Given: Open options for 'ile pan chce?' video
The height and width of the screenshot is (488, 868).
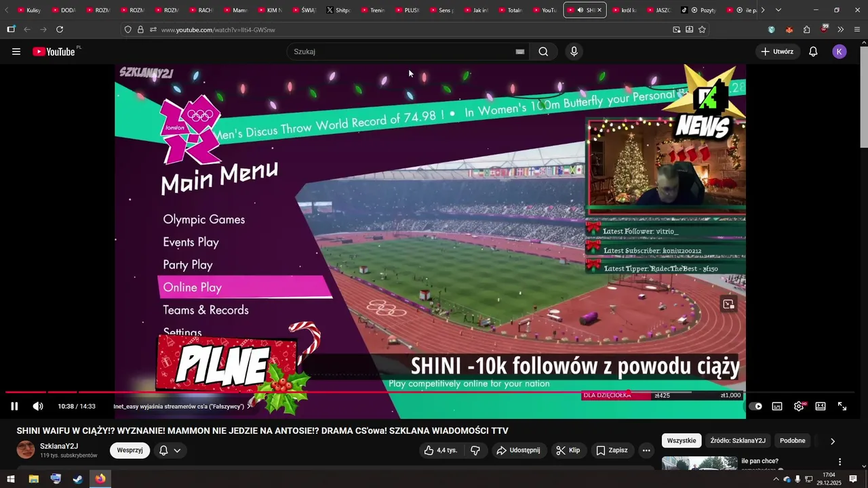Looking at the screenshot, I should point(840,462).
